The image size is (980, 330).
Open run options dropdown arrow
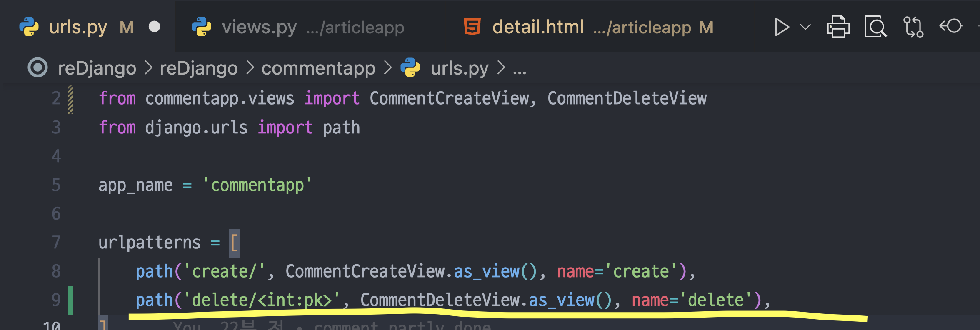805,27
